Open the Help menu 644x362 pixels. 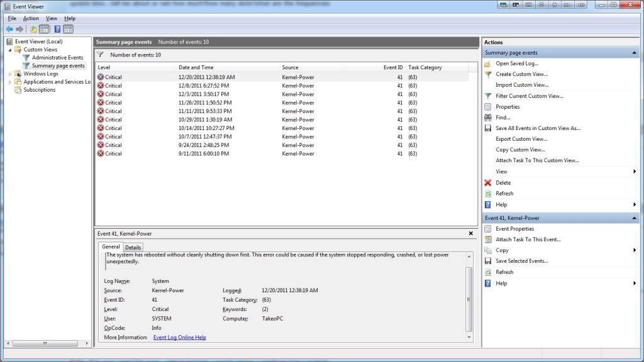pos(70,18)
